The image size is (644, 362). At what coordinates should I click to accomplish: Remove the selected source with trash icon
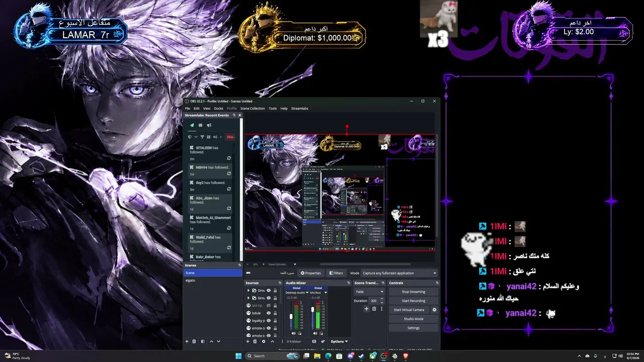point(255,341)
